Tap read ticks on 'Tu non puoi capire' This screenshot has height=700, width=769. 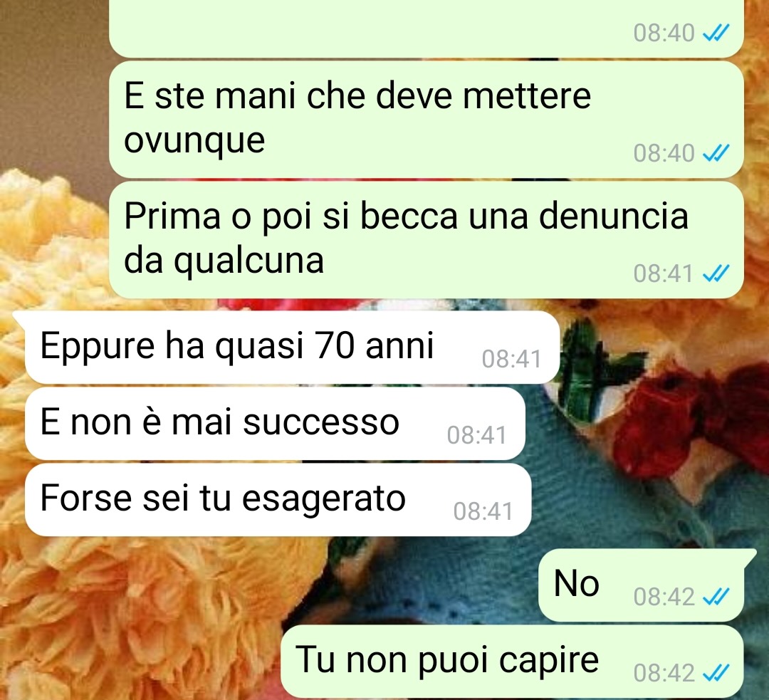pos(716,672)
